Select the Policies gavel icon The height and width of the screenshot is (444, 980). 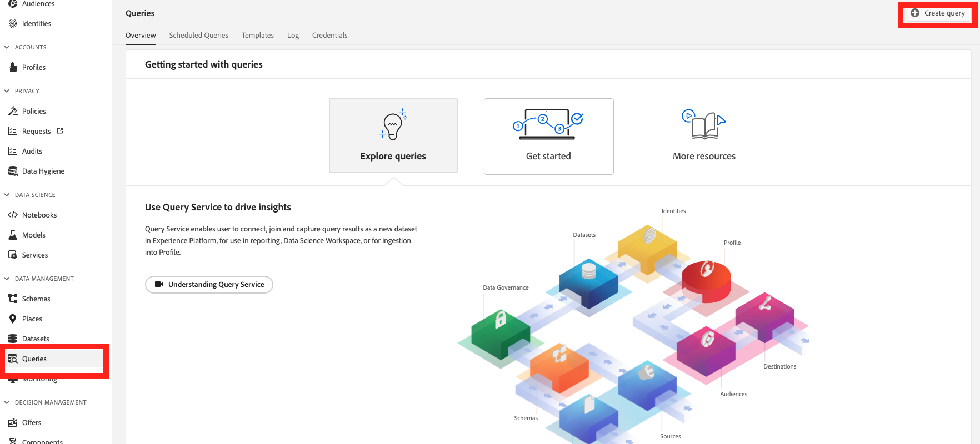[13, 111]
